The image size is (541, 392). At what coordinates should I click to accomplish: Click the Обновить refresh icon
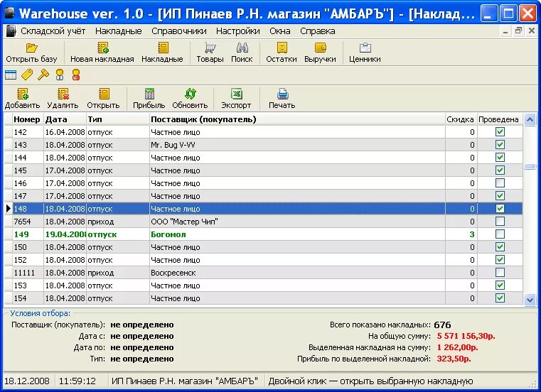pos(190,94)
